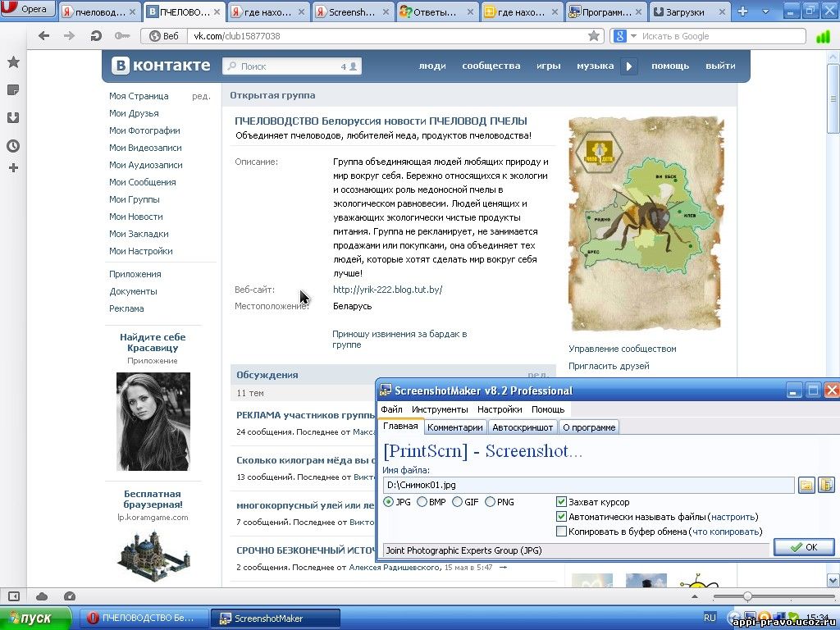Toggle 'Автоматически называть файлы' checkbox
The height and width of the screenshot is (630, 840).
pos(561,517)
